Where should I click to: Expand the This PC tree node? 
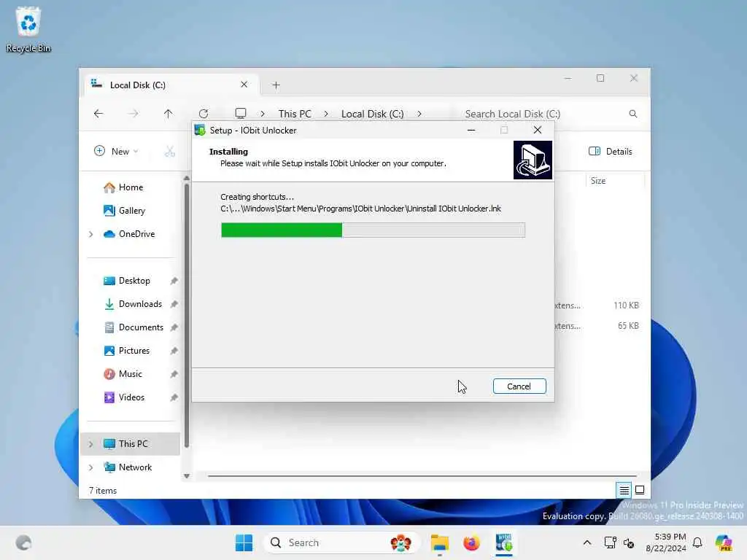(91, 444)
